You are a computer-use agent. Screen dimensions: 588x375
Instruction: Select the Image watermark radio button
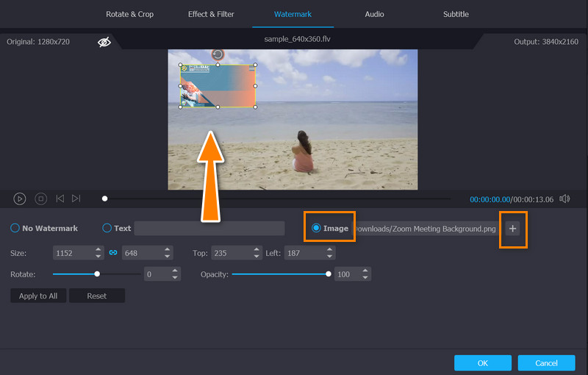coord(317,229)
